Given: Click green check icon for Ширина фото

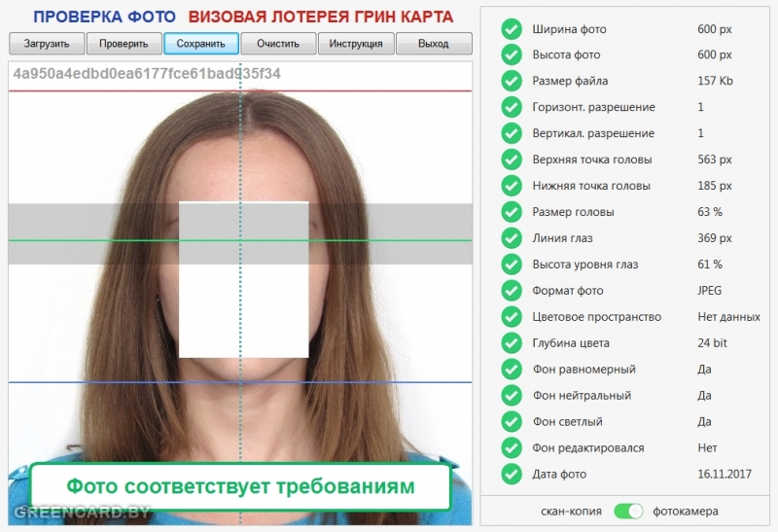Looking at the screenshot, I should click(x=512, y=29).
